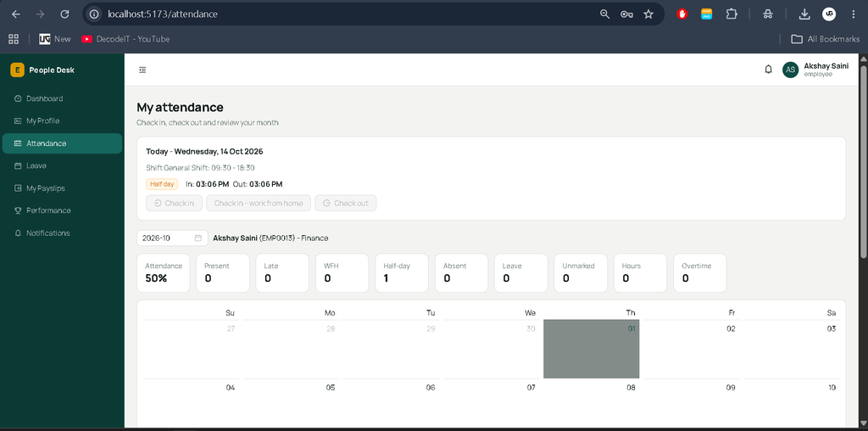Open the New bookmark
The height and width of the screenshot is (431, 868).
coord(55,39)
